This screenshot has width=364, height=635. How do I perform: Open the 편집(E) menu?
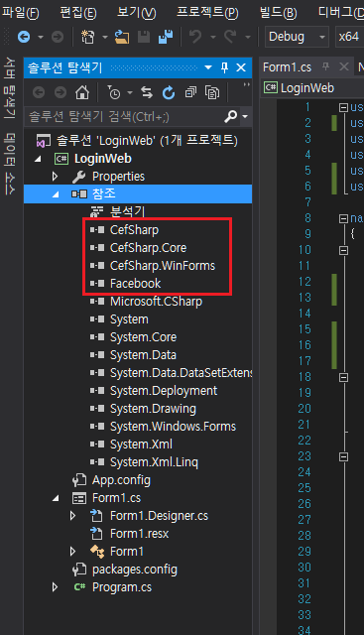pos(78,13)
